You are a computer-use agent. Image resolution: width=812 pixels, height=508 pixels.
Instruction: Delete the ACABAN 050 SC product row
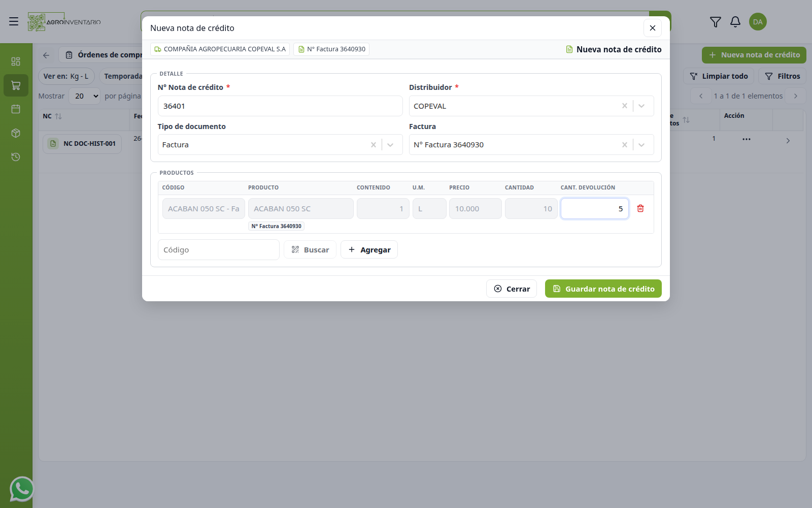point(640,208)
